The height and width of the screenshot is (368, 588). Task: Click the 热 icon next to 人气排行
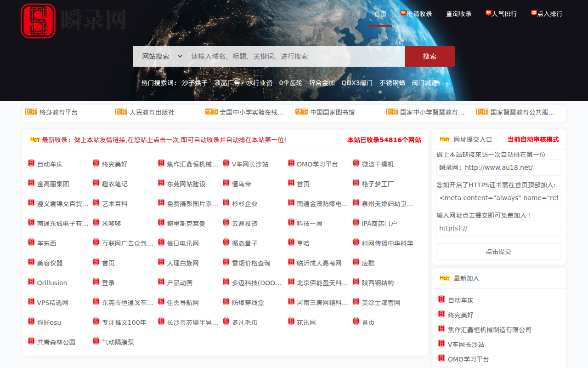(x=488, y=12)
